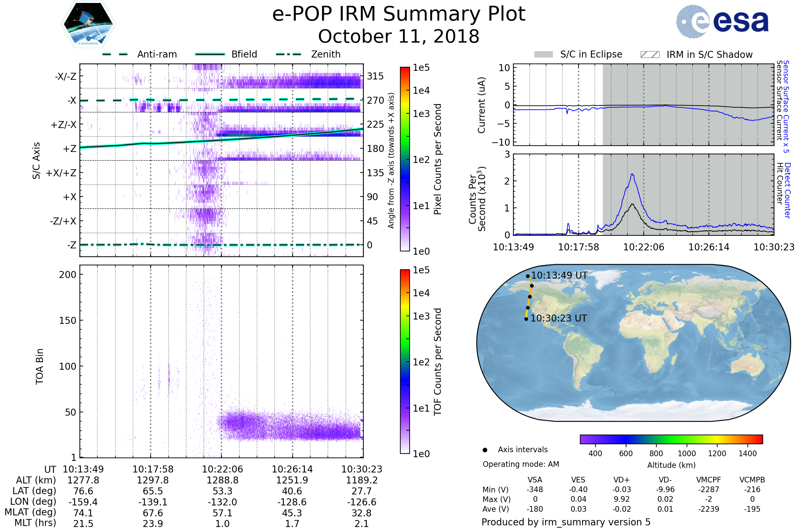Screen dimensions: 798x532
Task: Click the gray S/C in Eclipse legend patch
Action: 543,55
